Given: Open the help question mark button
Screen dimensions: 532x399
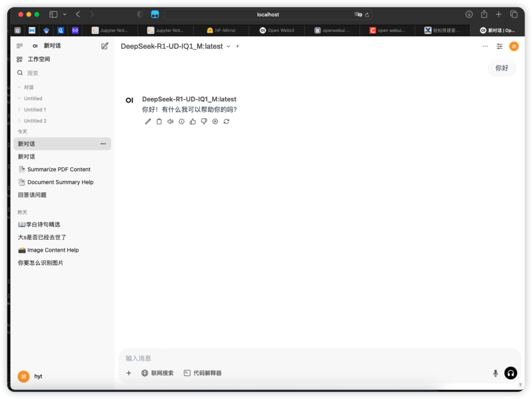Looking at the screenshot, I should click(x=520, y=385).
